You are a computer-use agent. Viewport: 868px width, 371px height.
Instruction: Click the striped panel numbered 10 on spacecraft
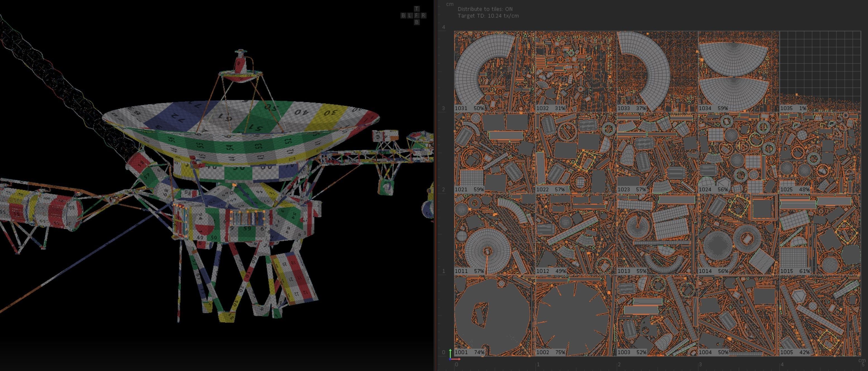click(x=294, y=278)
